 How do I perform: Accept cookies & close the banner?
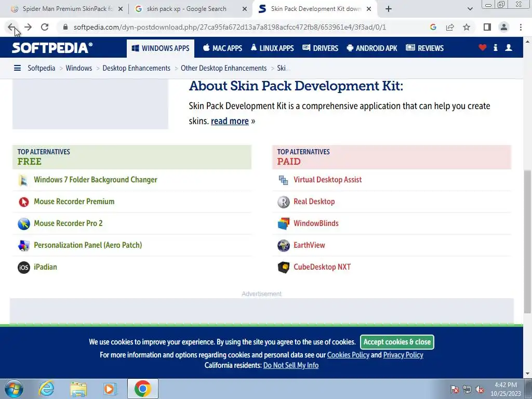pos(397,342)
